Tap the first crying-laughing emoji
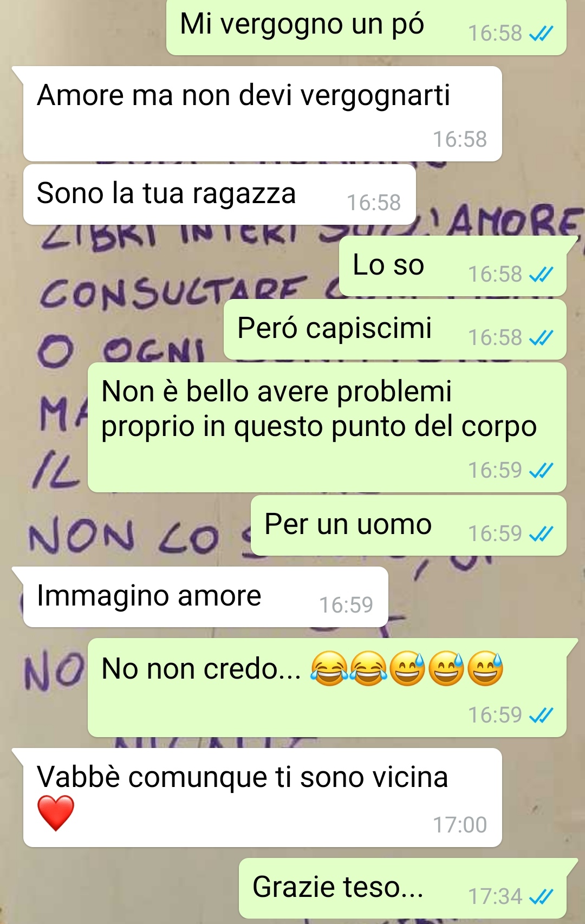This screenshot has width=585, height=924. (x=329, y=669)
